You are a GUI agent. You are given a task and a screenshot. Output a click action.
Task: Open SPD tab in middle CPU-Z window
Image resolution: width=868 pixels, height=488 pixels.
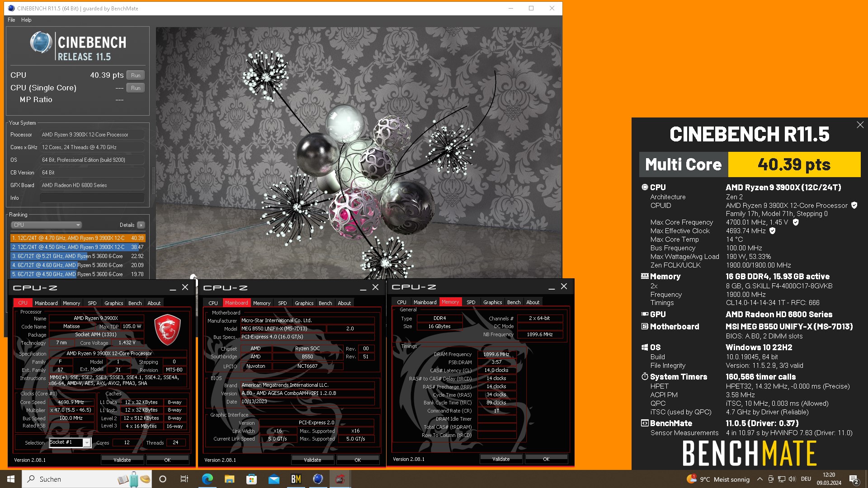click(x=283, y=303)
